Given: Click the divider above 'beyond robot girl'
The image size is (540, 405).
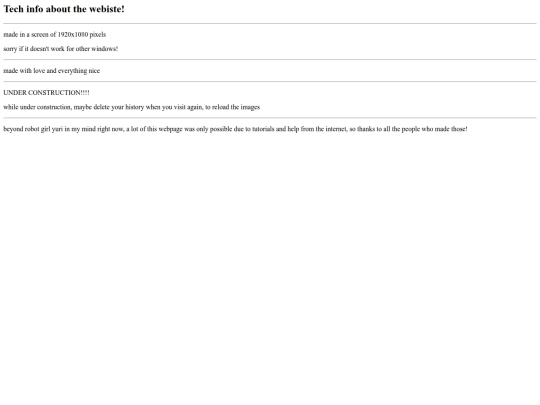Looking at the screenshot, I should [x=270, y=118].
